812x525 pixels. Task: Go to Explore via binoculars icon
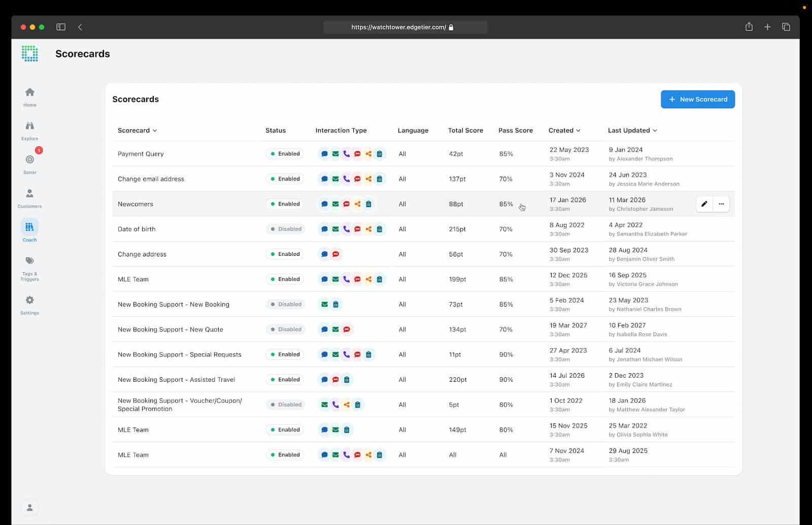[x=30, y=126]
